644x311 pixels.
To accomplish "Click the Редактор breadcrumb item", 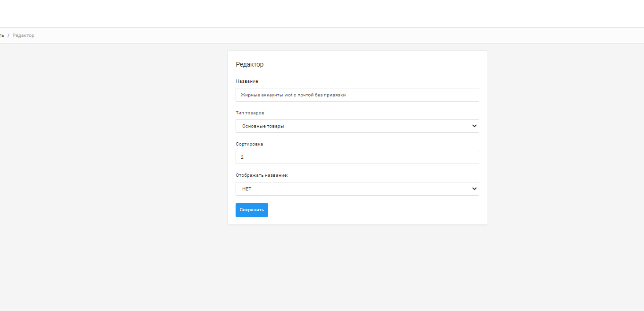I will click(x=23, y=35).
